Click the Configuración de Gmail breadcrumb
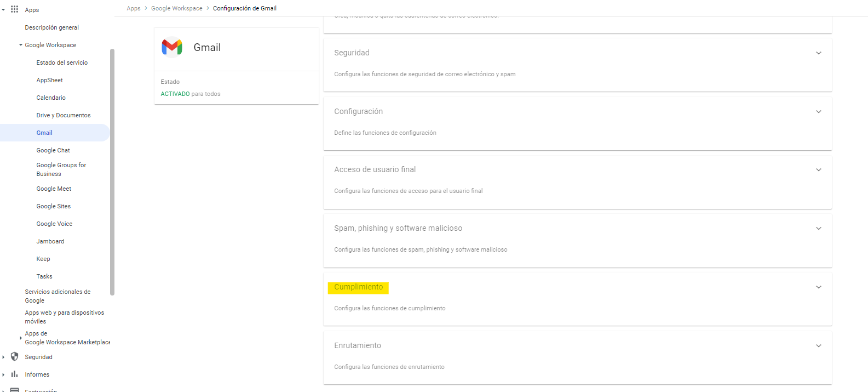The width and height of the screenshot is (868, 392). (245, 8)
